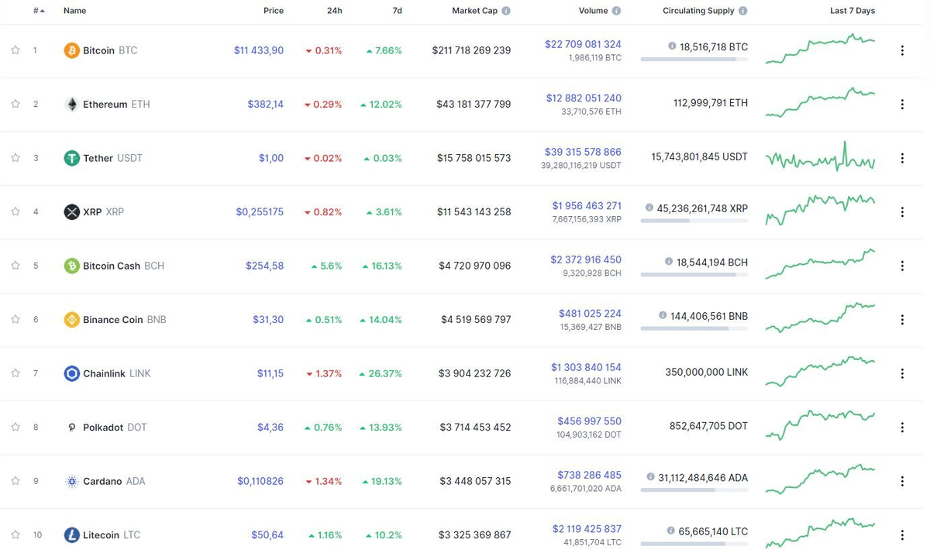
Task: Star Ethereum for the watchlist
Action: 15,104
